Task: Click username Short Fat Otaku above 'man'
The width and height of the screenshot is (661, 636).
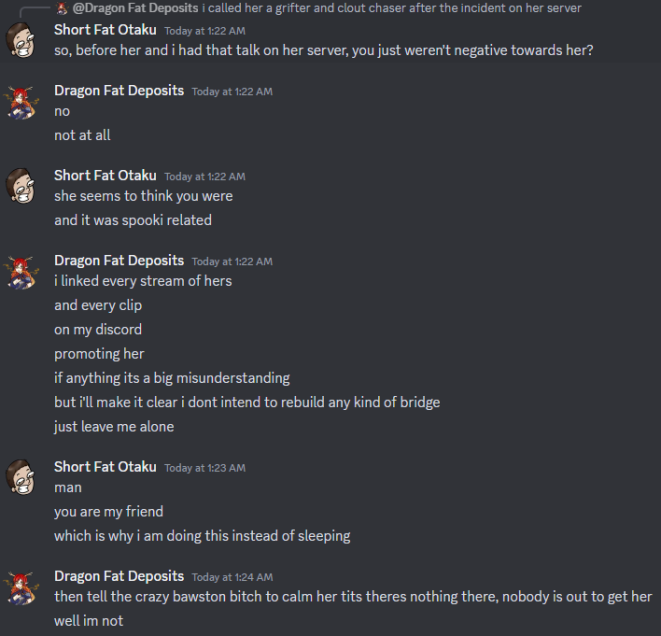Action: pos(105,467)
